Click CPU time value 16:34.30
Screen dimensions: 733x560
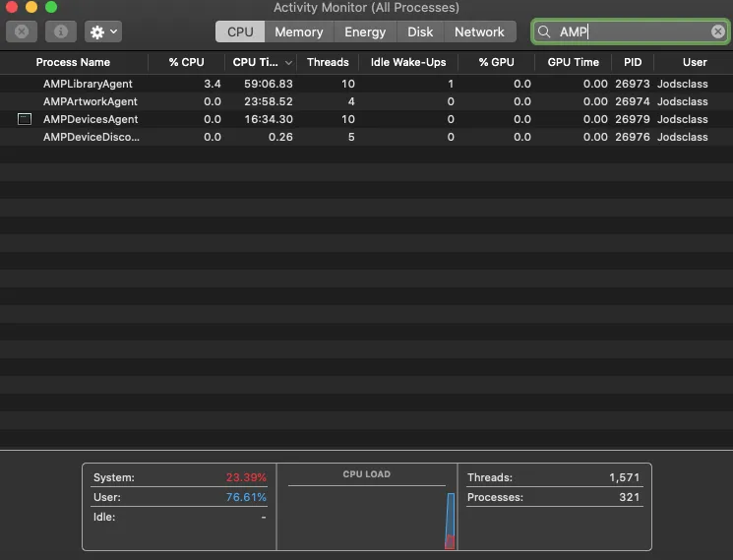(269, 119)
